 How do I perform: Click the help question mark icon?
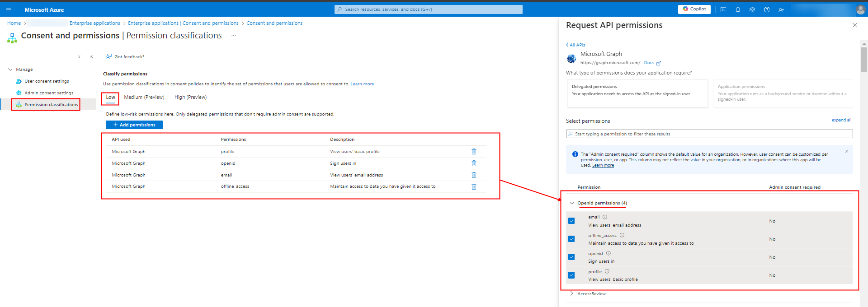pos(767,9)
